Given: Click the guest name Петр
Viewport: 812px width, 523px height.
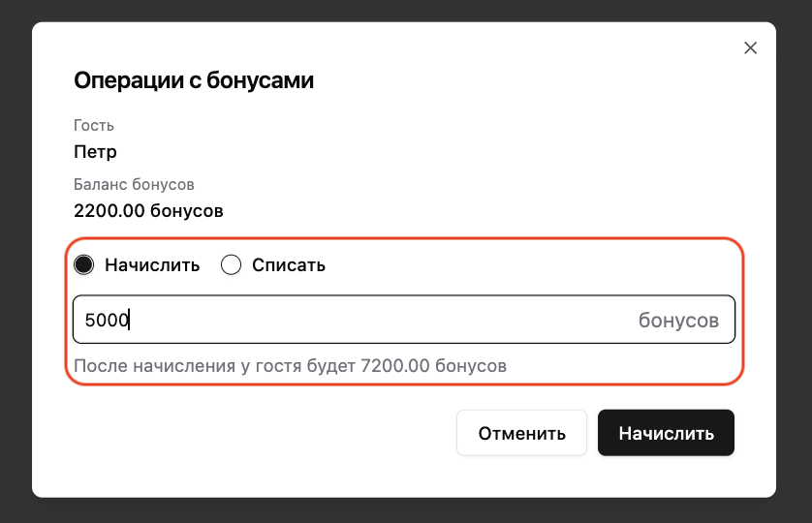Looking at the screenshot, I should [95, 152].
